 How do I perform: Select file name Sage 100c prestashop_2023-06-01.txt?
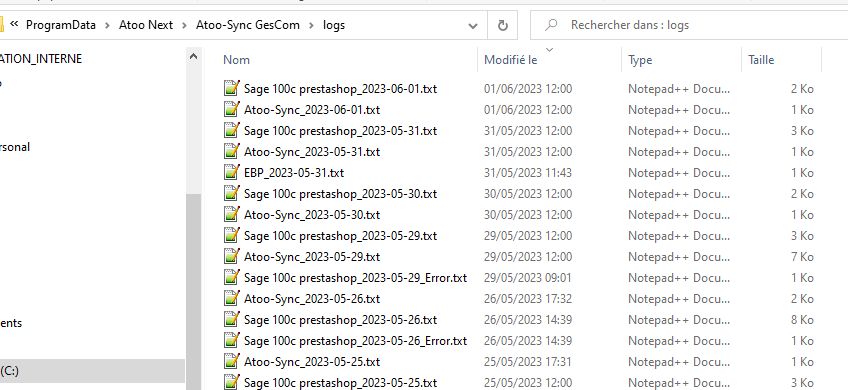pos(340,88)
